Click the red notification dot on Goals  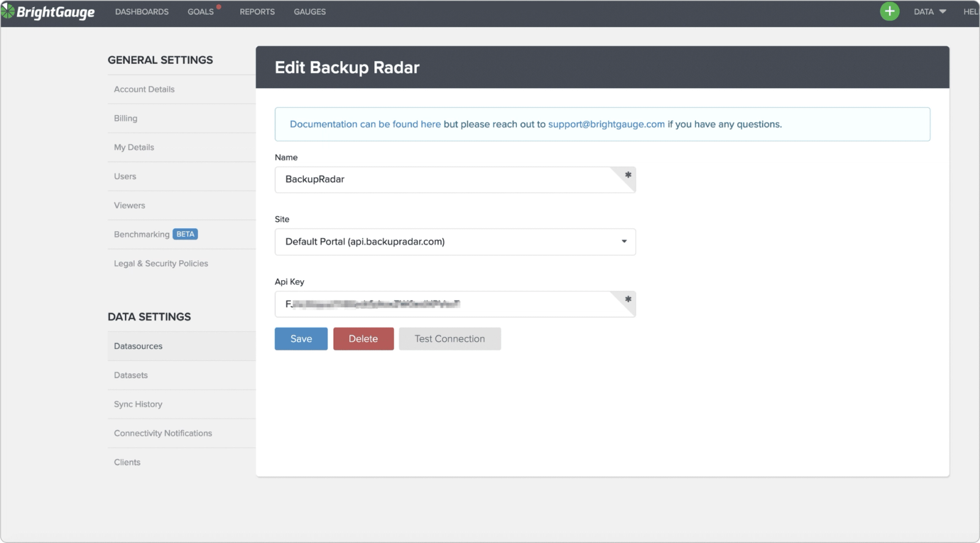click(219, 7)
